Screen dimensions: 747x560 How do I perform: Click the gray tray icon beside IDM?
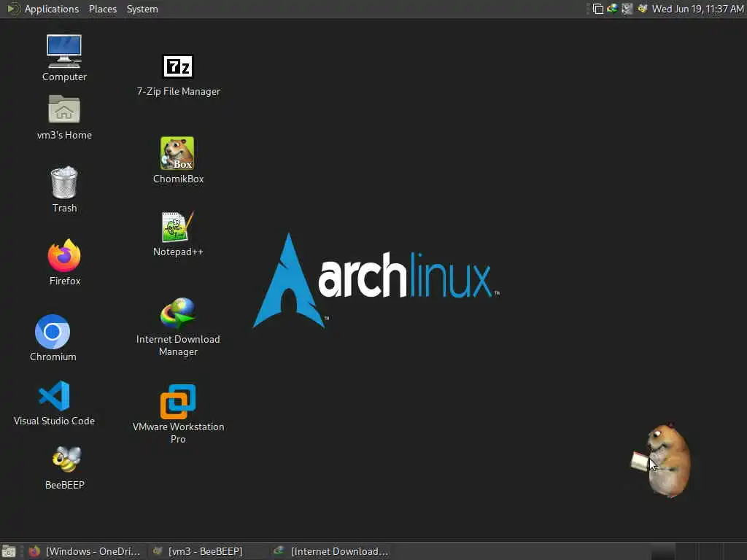coord(627,9)
